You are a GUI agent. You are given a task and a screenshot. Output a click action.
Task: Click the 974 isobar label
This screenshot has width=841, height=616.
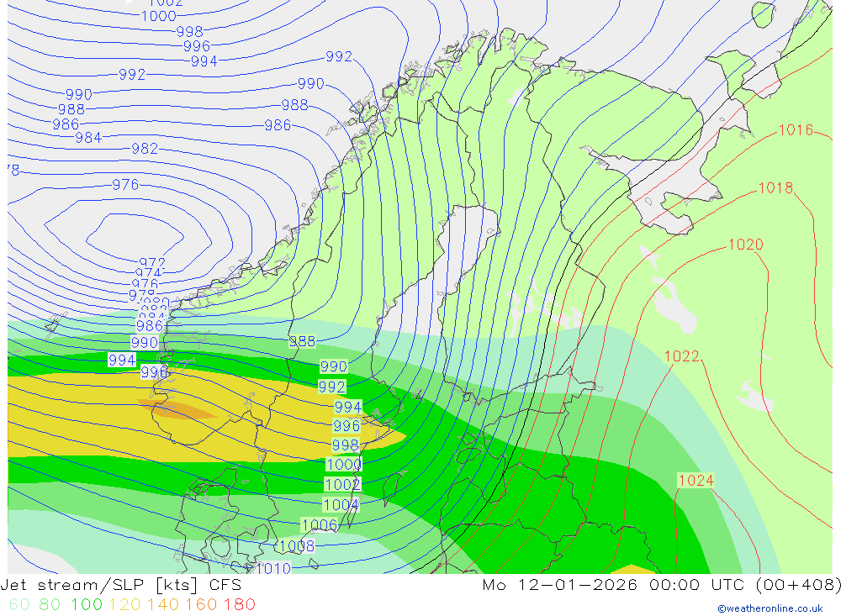(149, 273)
